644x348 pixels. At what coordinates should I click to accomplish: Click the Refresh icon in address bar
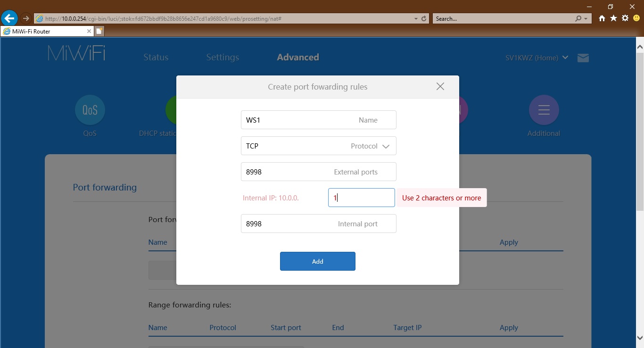(424, 19)
